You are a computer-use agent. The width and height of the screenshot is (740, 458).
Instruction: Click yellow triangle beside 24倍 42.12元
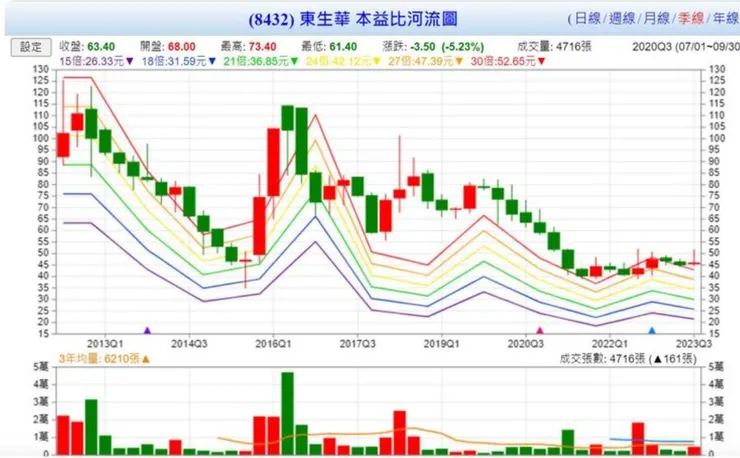377,61
